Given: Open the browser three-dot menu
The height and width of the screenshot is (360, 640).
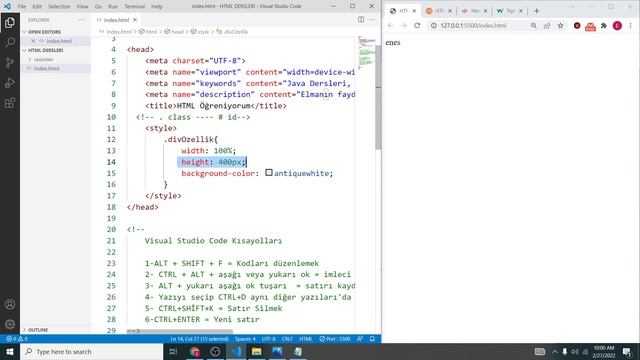Looking at the screenshot, I should pyautogui.click(x=631, y=25).
